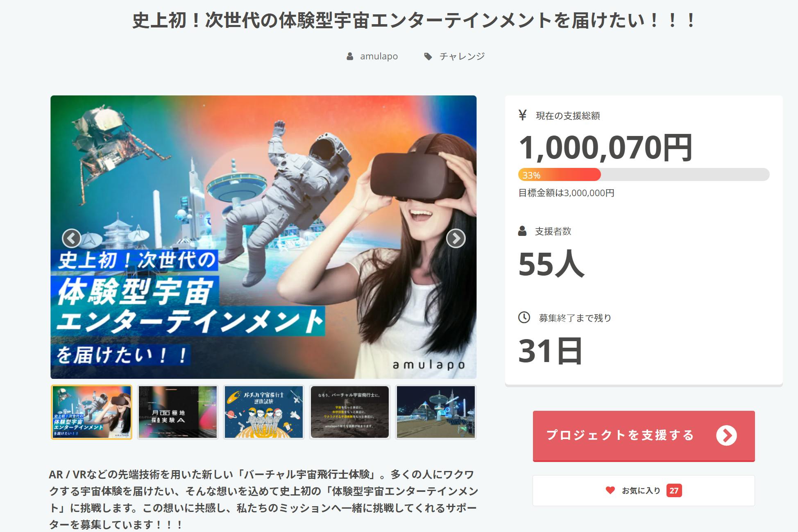Click the tag icon beside チャレンジ
Screen dimensions: 798x532
(428, 57)
